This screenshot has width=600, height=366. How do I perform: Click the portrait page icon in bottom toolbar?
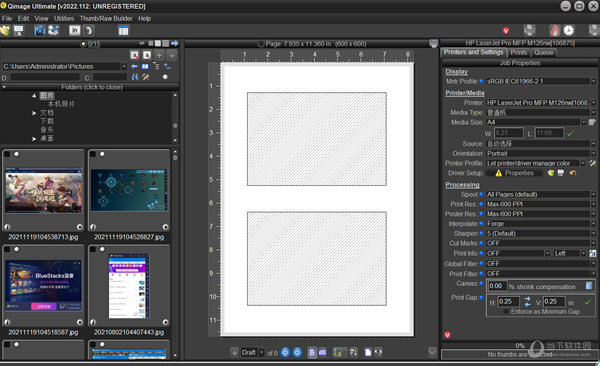tap(312, 352)
